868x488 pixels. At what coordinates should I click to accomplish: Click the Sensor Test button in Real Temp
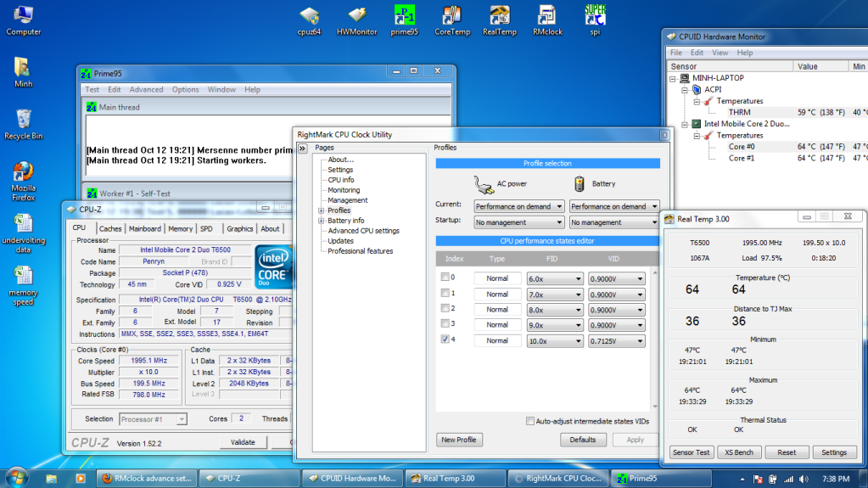click(691, 452)
